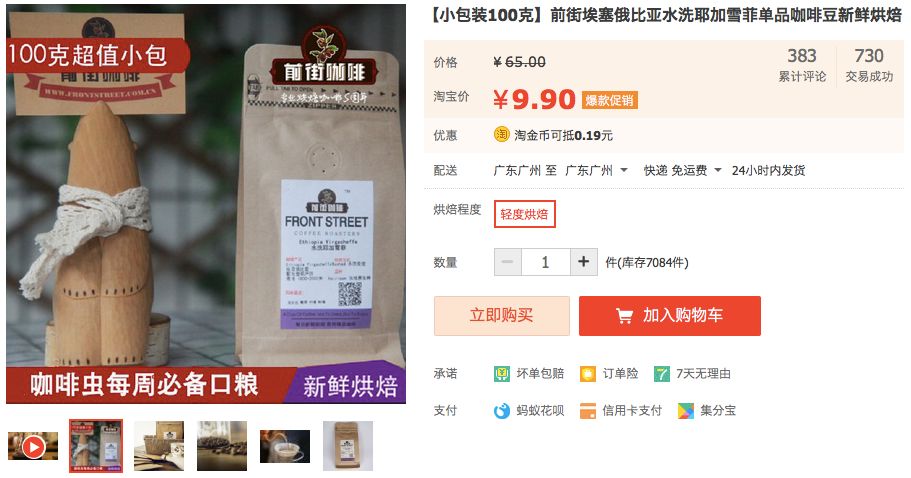
Task: Click the Taobao gold coin icon
Action: click(501, 135)
